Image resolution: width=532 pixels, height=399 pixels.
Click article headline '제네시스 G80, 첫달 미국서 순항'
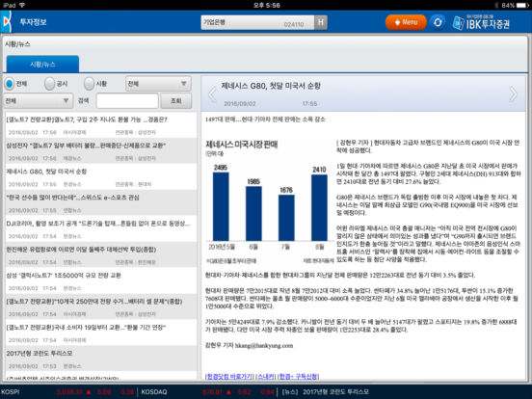271,86
